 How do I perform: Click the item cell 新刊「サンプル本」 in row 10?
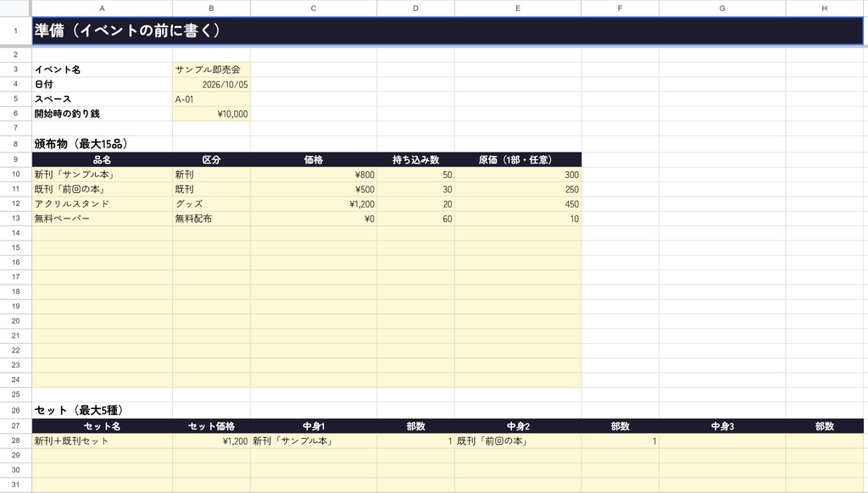(x=103, y=174)
